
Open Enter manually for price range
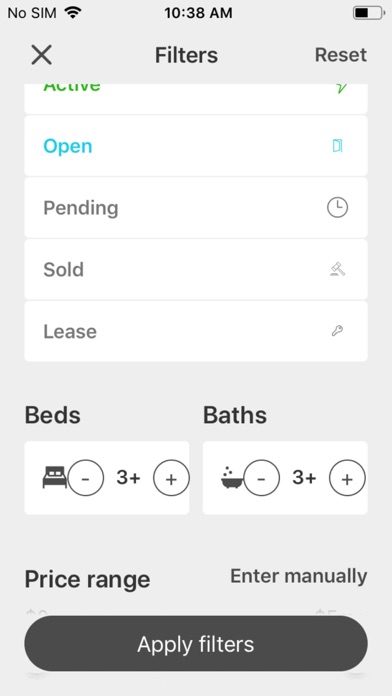(299, 576)
